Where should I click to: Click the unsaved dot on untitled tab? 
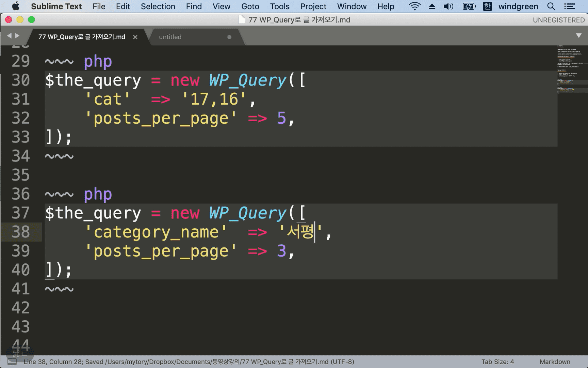(x=229, y=37)
